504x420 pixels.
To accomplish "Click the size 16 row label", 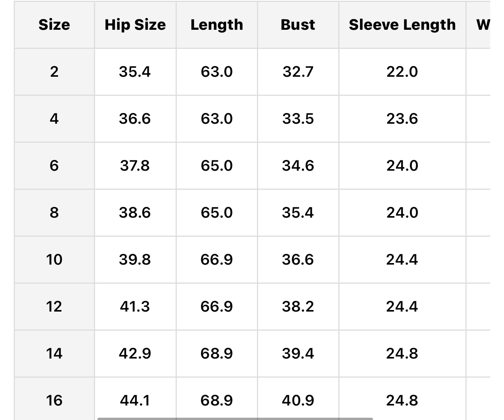I will point(54,400).
